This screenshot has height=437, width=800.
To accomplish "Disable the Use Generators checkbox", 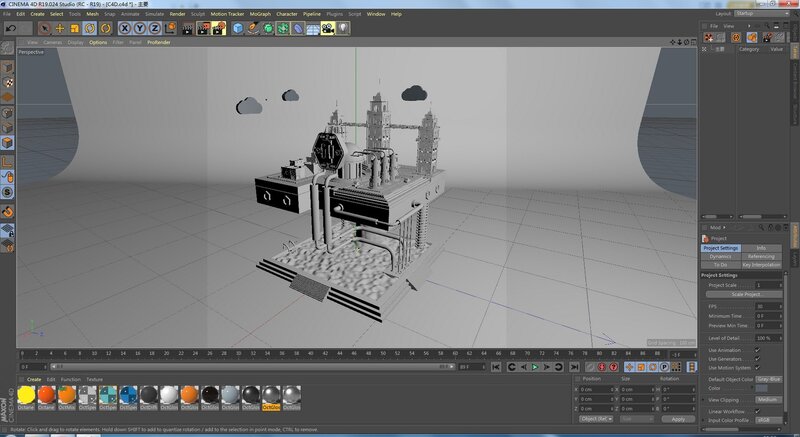I will coord(757,358).
